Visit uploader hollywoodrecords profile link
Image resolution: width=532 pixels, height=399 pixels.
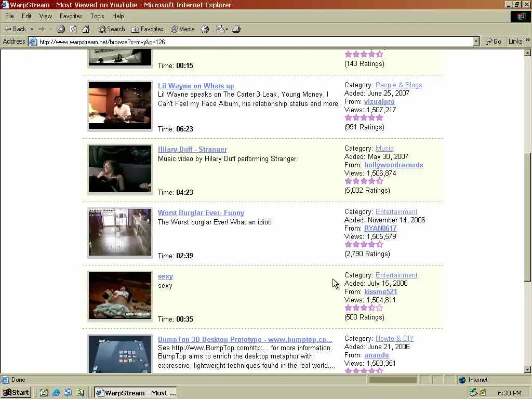(394, 165)
